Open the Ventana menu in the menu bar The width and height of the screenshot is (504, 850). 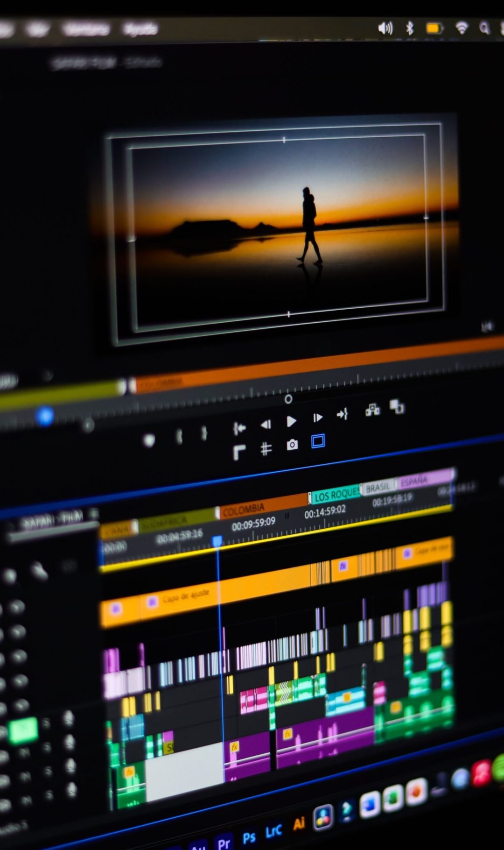[85, 29]
